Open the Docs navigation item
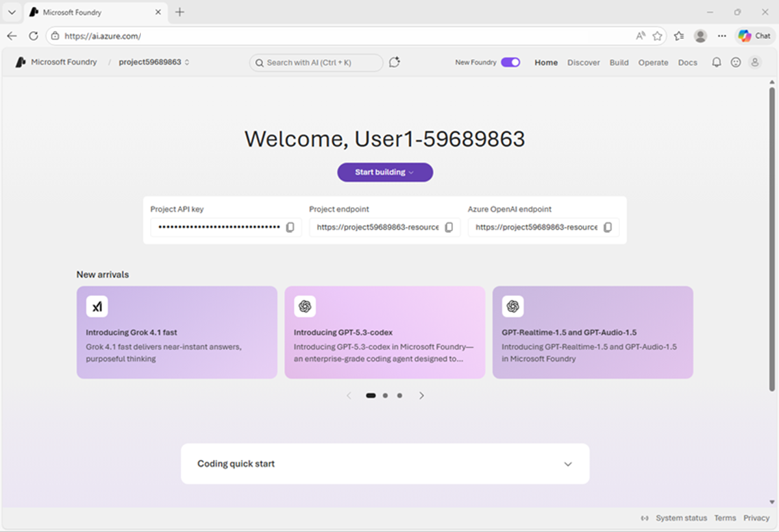Screen dimensions: 779x532 pos(687,62)
